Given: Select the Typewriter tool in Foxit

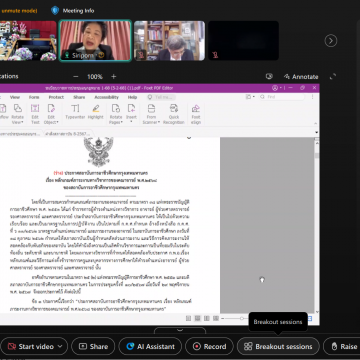Looking at the screenshot, I should click(x=75, y=112).
